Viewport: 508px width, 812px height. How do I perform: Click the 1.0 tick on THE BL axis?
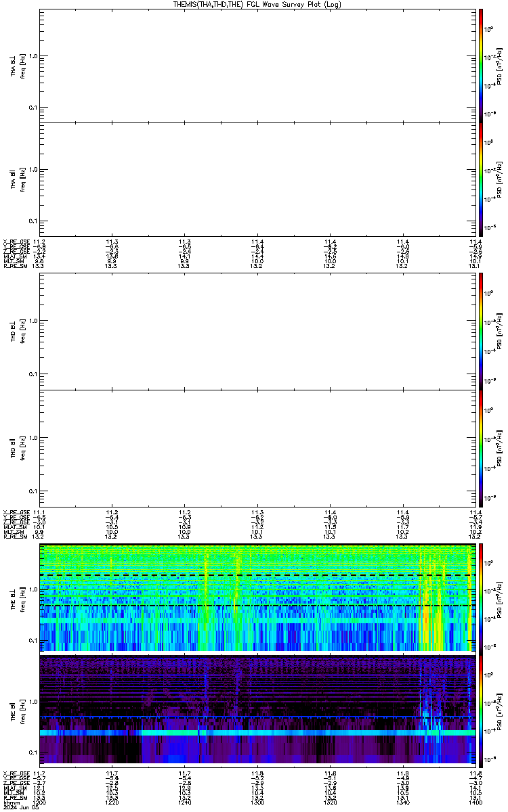pos(33,589)
